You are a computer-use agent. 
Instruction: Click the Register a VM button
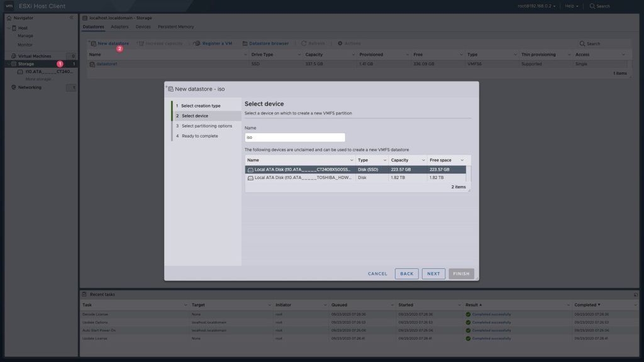tap(213, 43)
